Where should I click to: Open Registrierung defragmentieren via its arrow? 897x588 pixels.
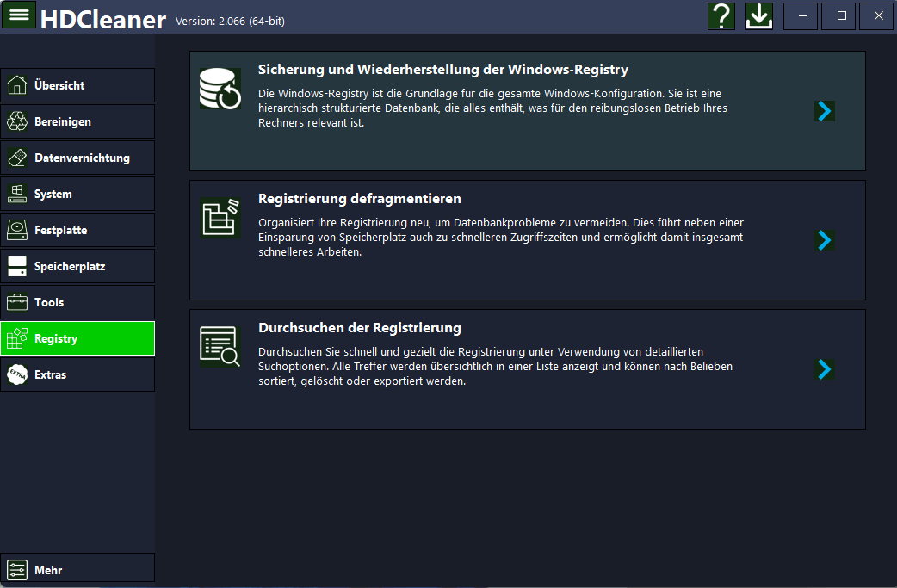coord(825,240)
